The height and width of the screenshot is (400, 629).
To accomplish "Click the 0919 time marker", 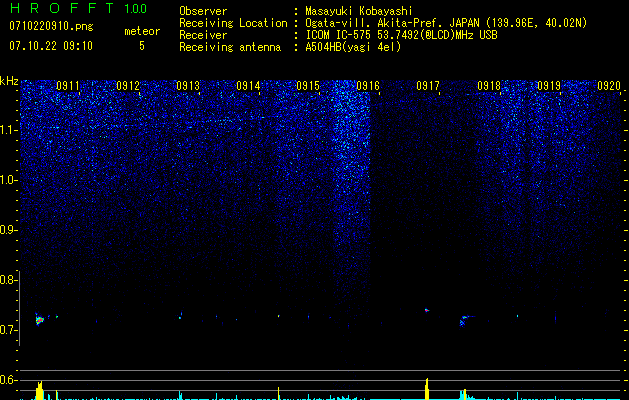I will point(549,86).
